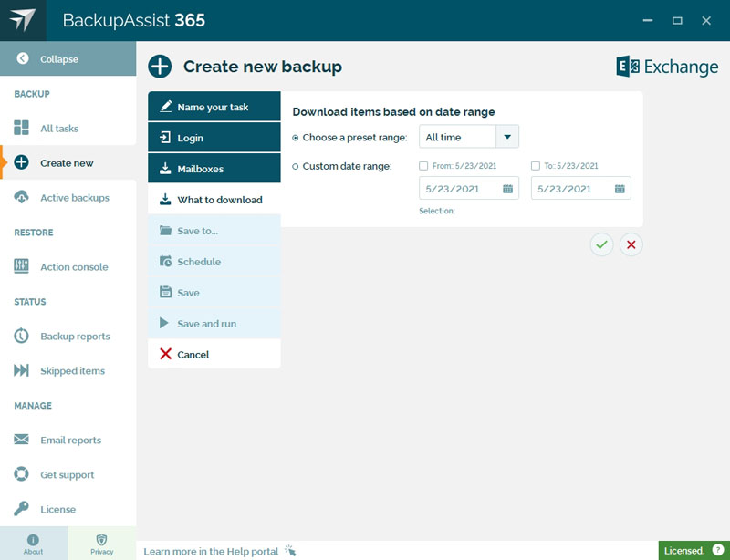Click the Skipped items fast-forward icon
730x560 pixels.
[21, 370]
